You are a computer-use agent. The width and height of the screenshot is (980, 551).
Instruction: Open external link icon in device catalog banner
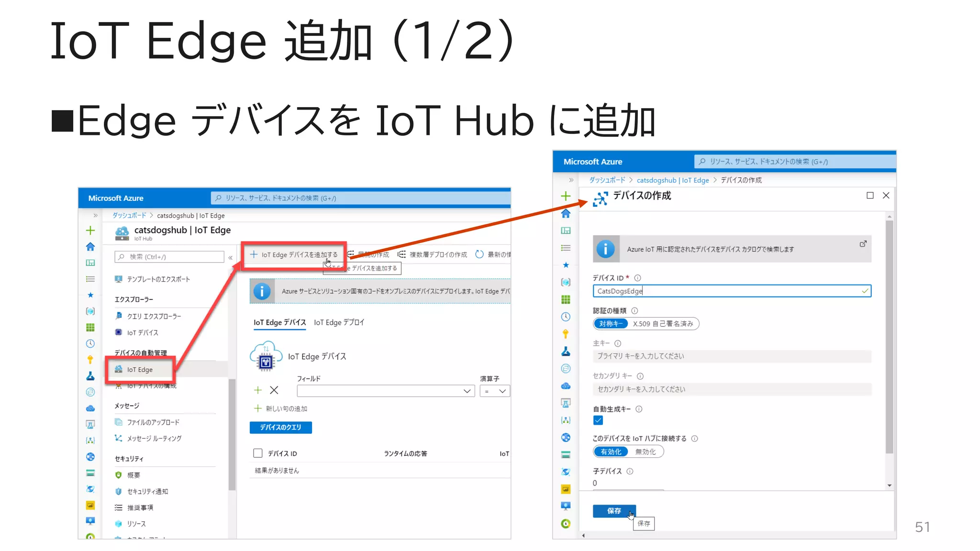[x=863, y=244]
